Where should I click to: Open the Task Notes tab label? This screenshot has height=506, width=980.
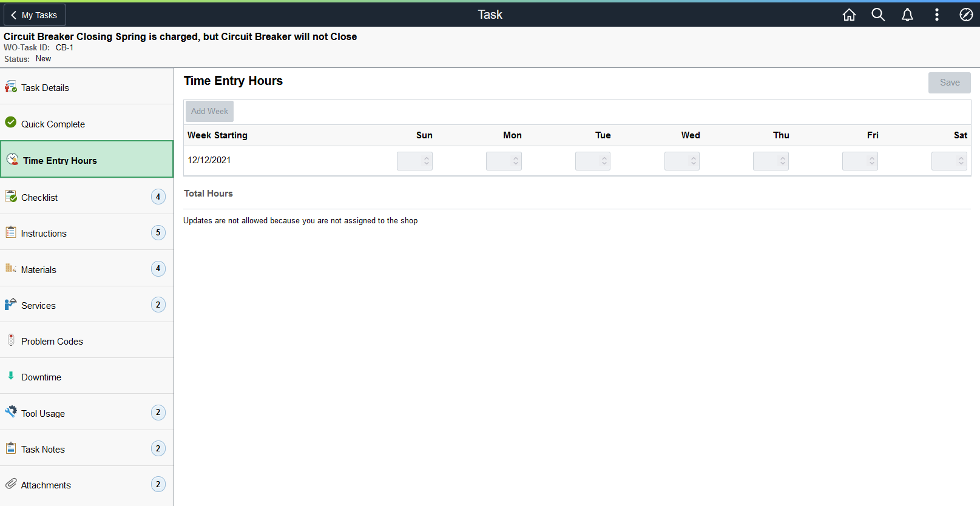point(43,450)
